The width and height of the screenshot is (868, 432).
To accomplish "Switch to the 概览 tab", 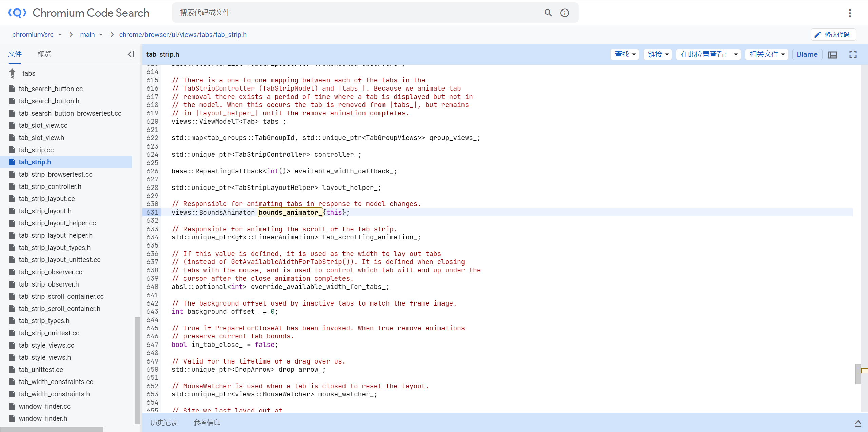I will 44,54.
